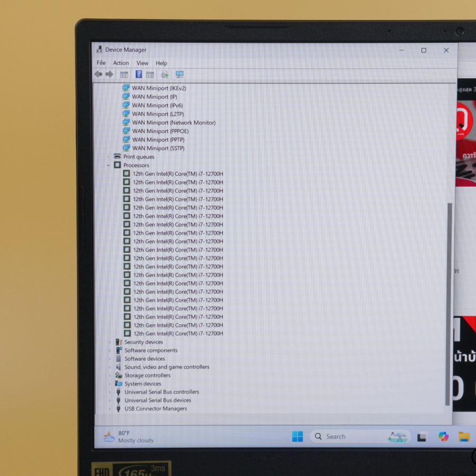Screen dimensions: 476x476
Task: Click the Sound, video and game controllers speaker icon
Action: coord(118,367)
